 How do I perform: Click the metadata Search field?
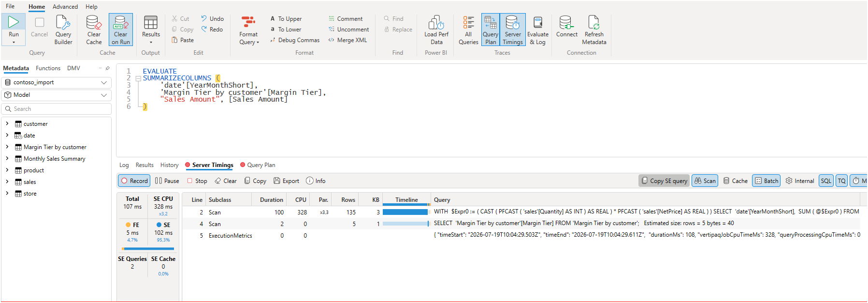click(x=57, y=109)
